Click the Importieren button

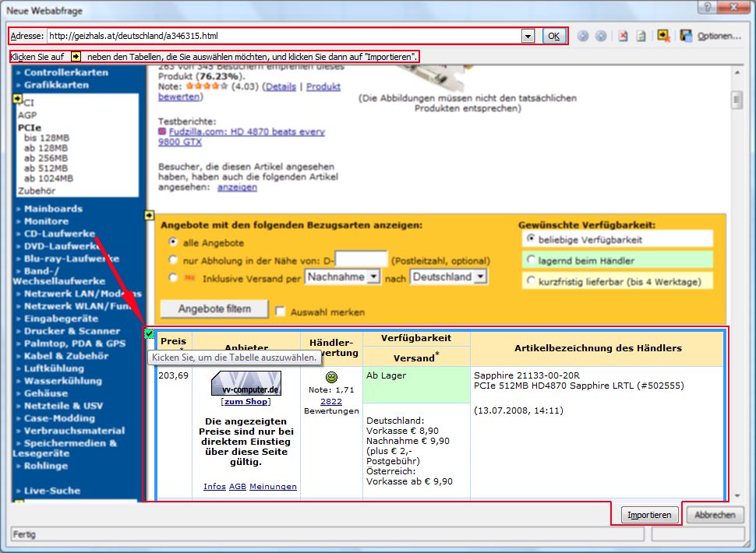(x=649, y=515)
